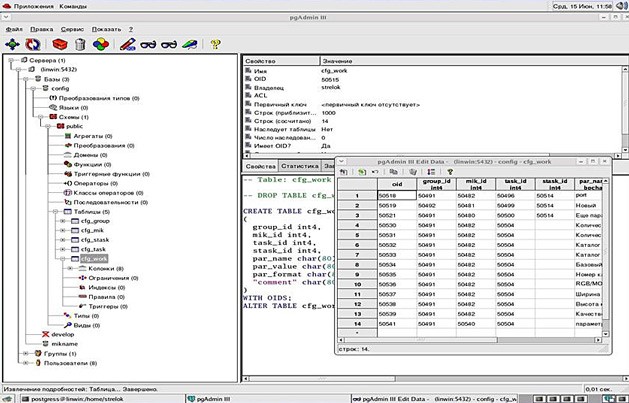
Task: Open the Правка menu
Action: coord(42,29)
